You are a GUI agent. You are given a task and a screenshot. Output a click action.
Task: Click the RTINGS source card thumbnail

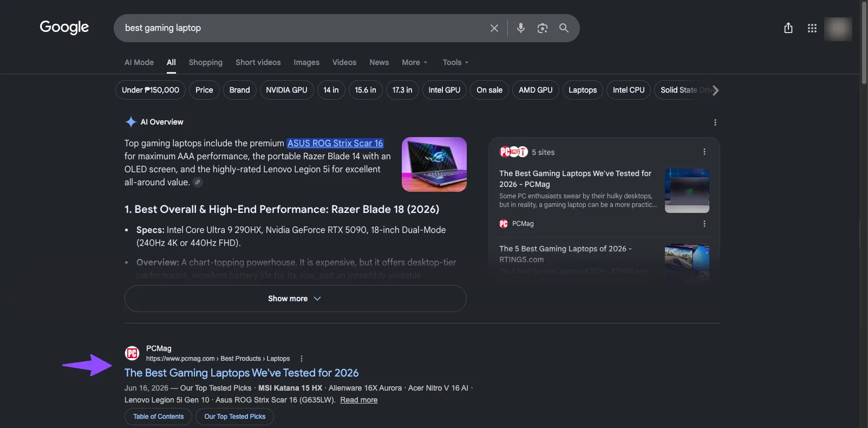(x=687, y=261)
